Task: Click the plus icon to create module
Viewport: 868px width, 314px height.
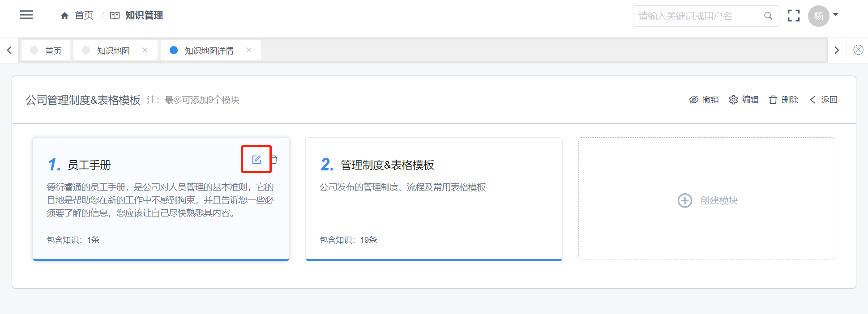Action: tap(685, 200)
